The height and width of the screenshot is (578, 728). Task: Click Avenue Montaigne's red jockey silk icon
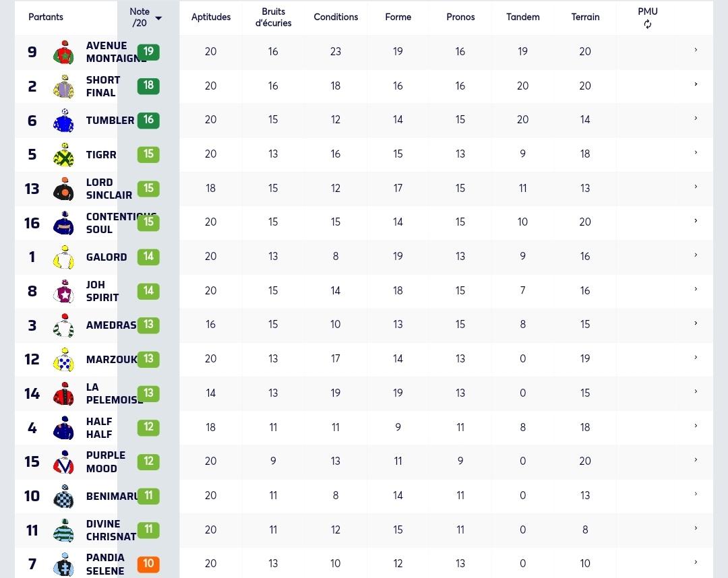[x=63, y=52]
